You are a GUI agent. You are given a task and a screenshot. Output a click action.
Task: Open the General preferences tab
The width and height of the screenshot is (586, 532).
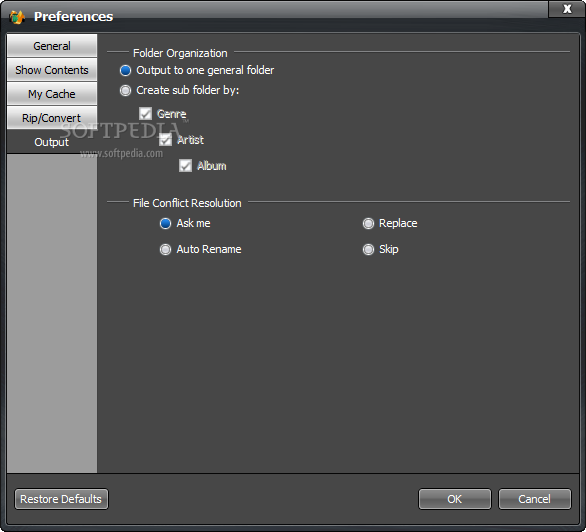click(52, 46)
